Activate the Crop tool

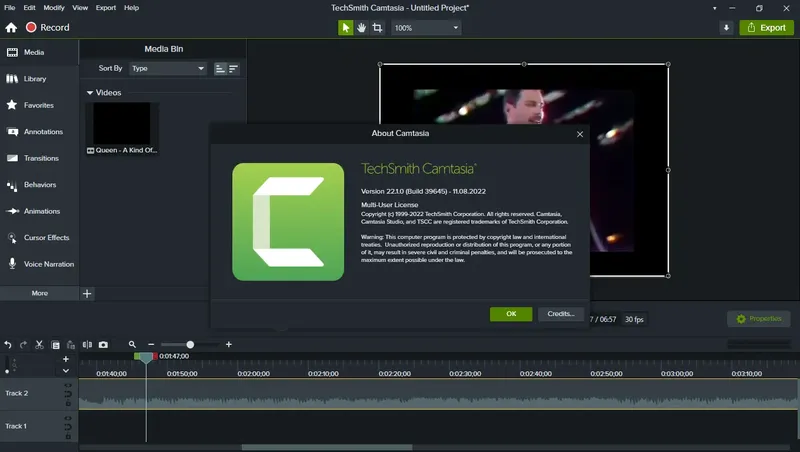[x=378, y=28]
